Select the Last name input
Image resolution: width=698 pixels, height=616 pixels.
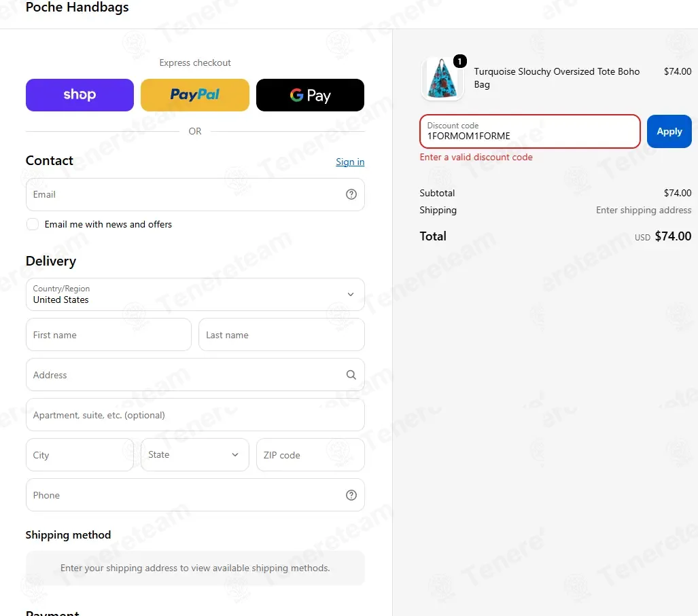281,334
